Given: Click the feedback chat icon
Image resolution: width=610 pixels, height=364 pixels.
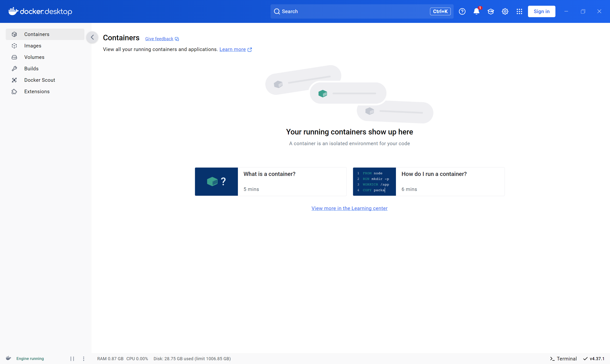Looking at the screenshot, I should (x=177, y=39).
